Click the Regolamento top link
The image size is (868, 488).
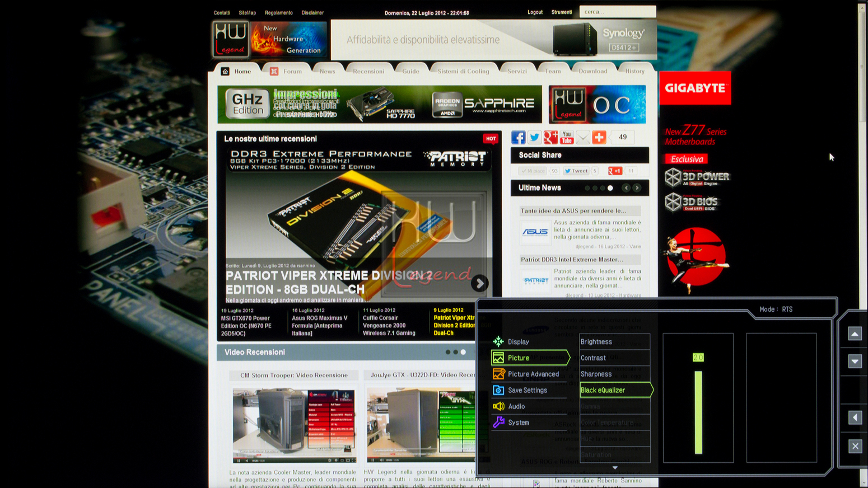pyautogui.click(x=278, y=12)
